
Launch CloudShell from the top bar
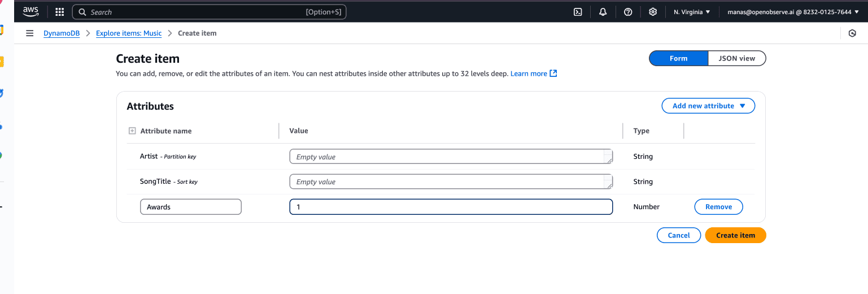tap(578, 12)
